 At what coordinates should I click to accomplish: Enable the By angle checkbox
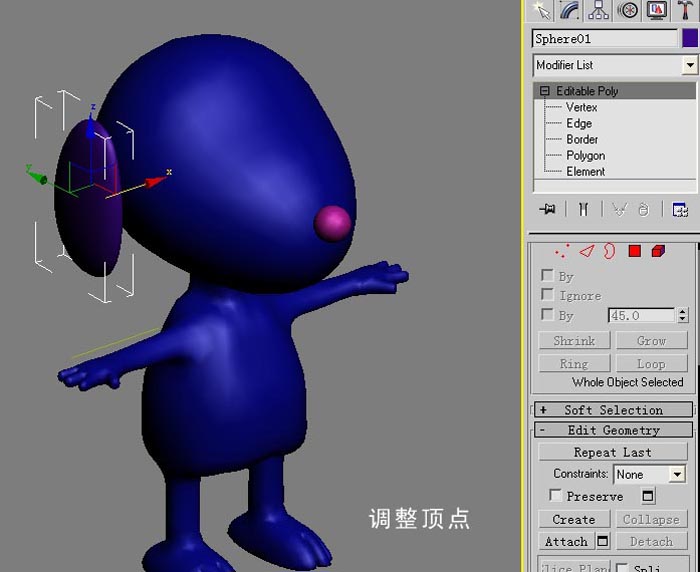point(547,314)
